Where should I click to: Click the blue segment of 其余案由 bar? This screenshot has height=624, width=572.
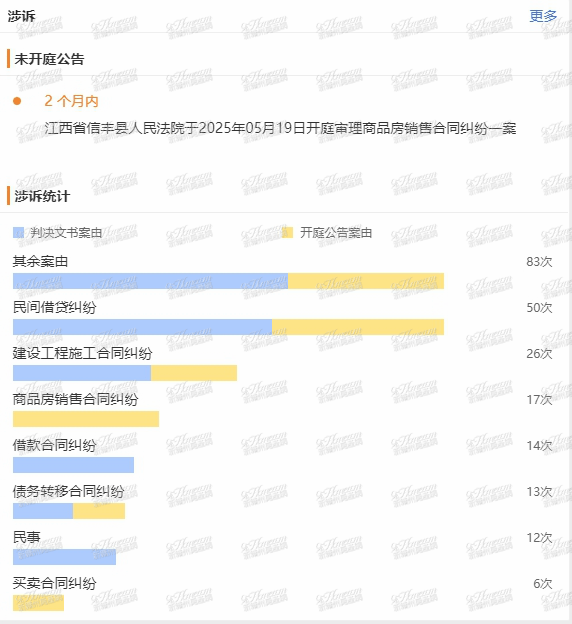pos(150,281)
